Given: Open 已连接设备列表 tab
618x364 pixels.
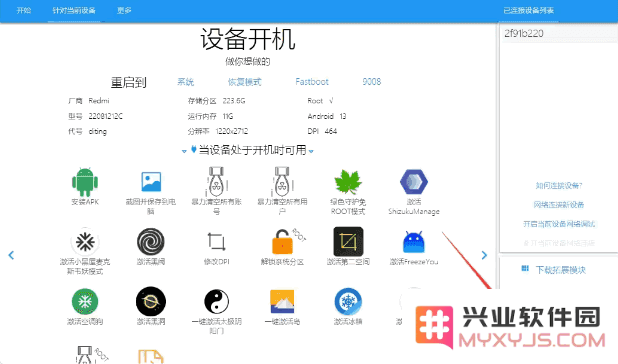Looking at the screenshot, I should pos(529,11).
